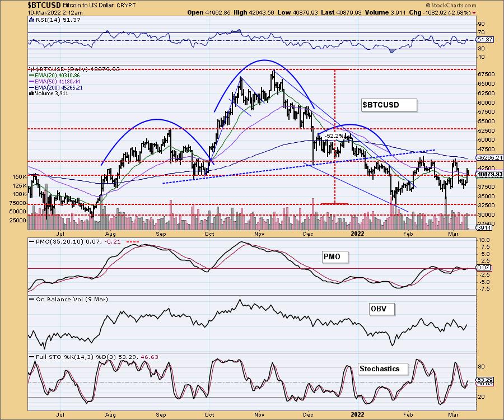Click the date stamp 10-Mar-2022 2:12am
The image size is (504, 420).
click(55, 13)
